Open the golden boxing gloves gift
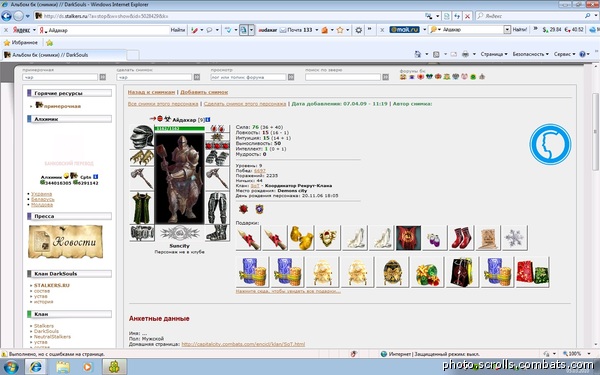Image resolution: width=600 pixels, height=375 pixels. tap(302, 238)
